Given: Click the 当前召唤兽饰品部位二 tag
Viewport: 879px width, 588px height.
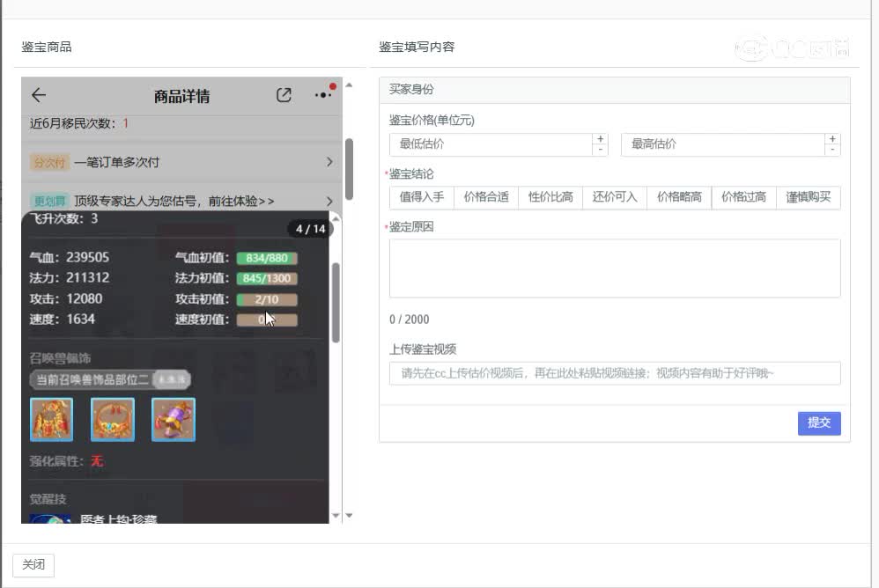Looking at the screenshot, I should click(92, 379).
